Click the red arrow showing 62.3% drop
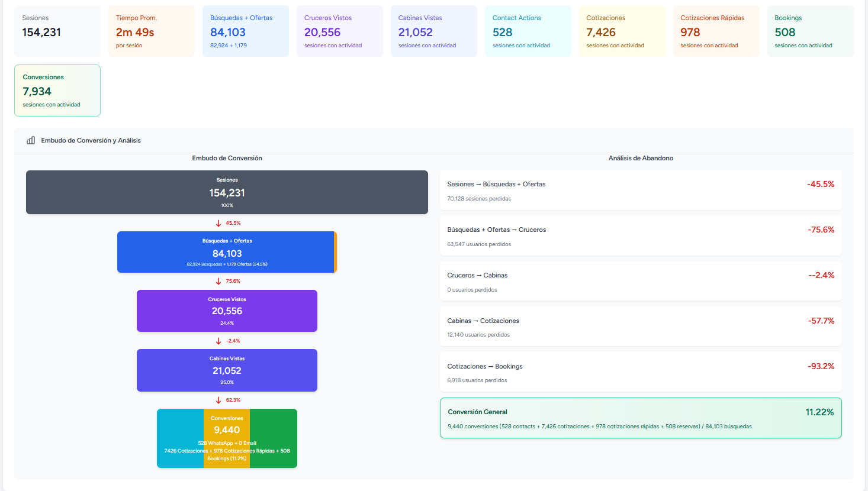Screen dimensions: 868x491 218,400
